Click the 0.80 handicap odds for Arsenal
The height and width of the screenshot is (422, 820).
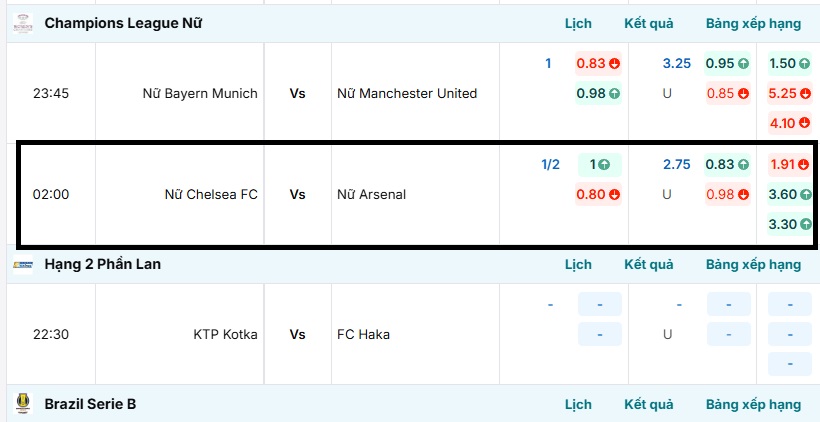(598, 194)
